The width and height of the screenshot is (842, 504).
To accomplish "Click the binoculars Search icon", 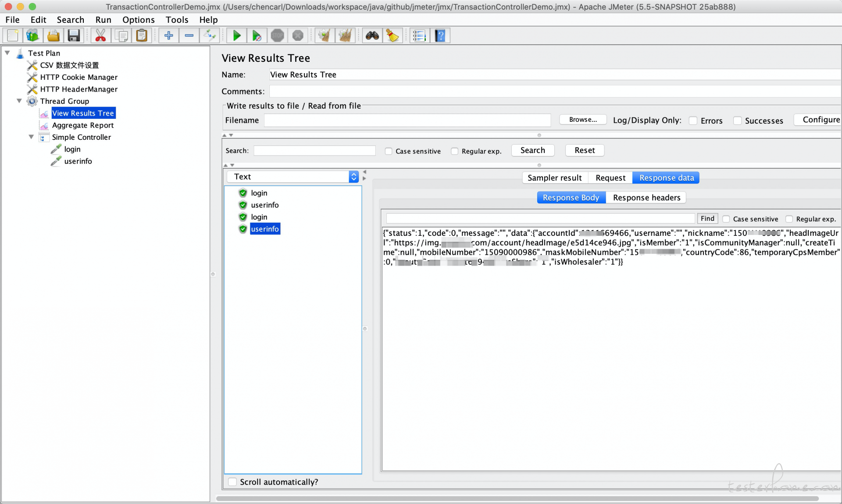I will click(372, 35).
